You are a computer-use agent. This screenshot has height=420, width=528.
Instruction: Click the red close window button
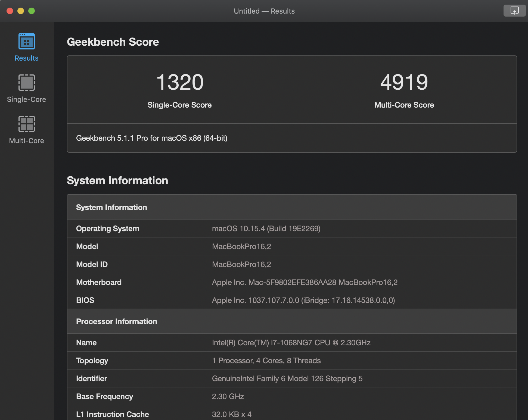[10, 11]
